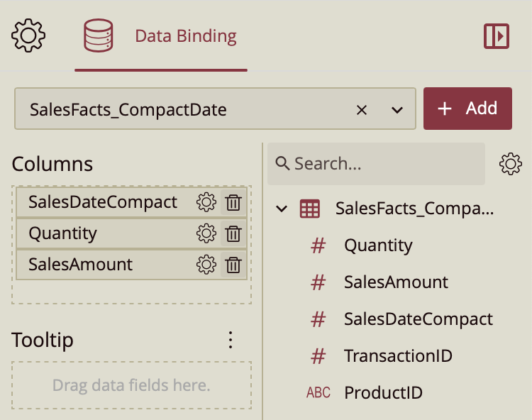Screen dimensions: 532x420
Task: Switch to the Data Binding tab
Action: 161,36
